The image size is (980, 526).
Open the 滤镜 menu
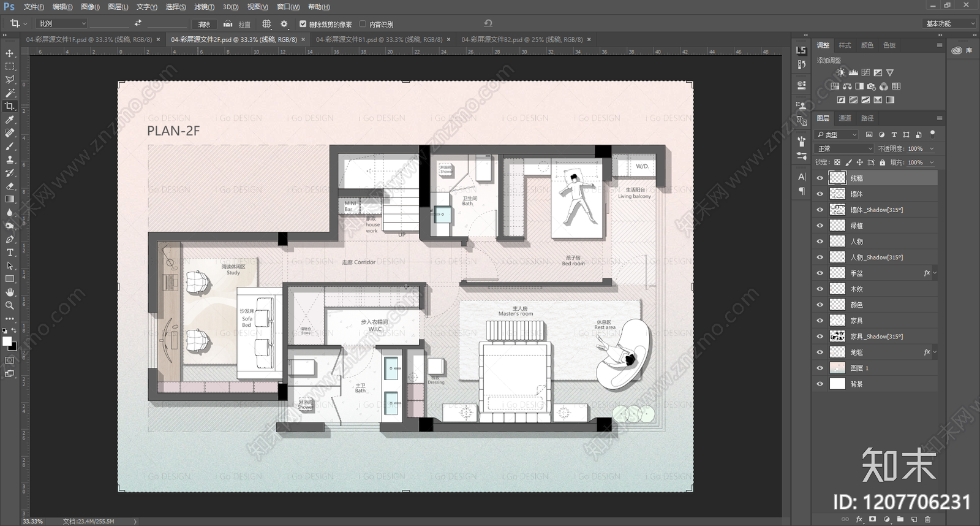(204, 7)
